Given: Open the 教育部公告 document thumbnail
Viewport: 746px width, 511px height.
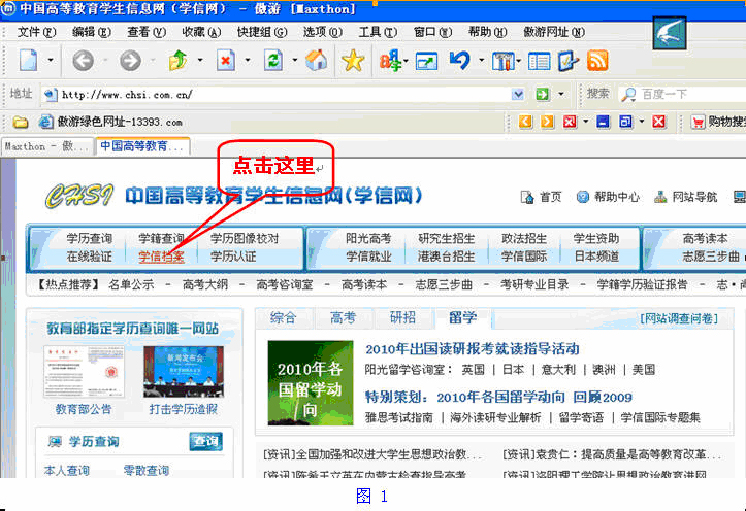Looking at the screenshot, I should coord(84,372).
